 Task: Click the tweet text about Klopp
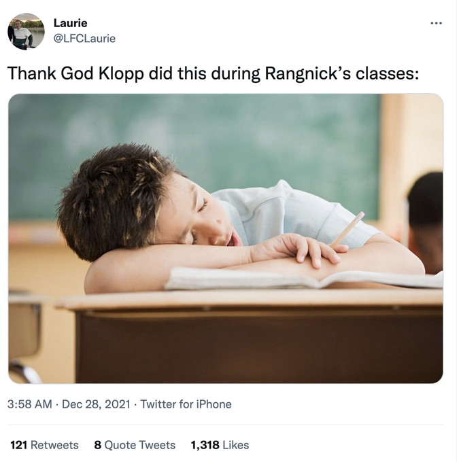tap(212, 73)
